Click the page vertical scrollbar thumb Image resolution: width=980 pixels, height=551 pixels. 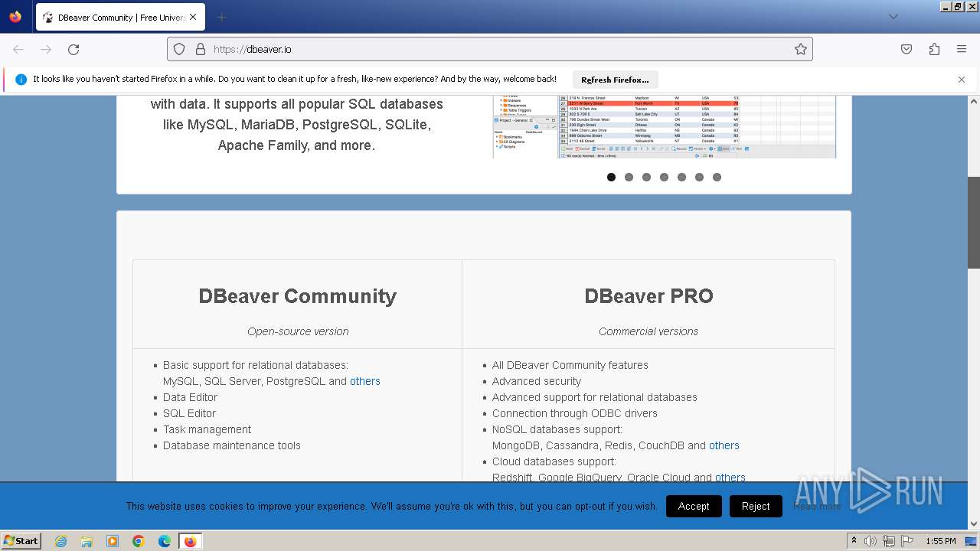point(974,223)
